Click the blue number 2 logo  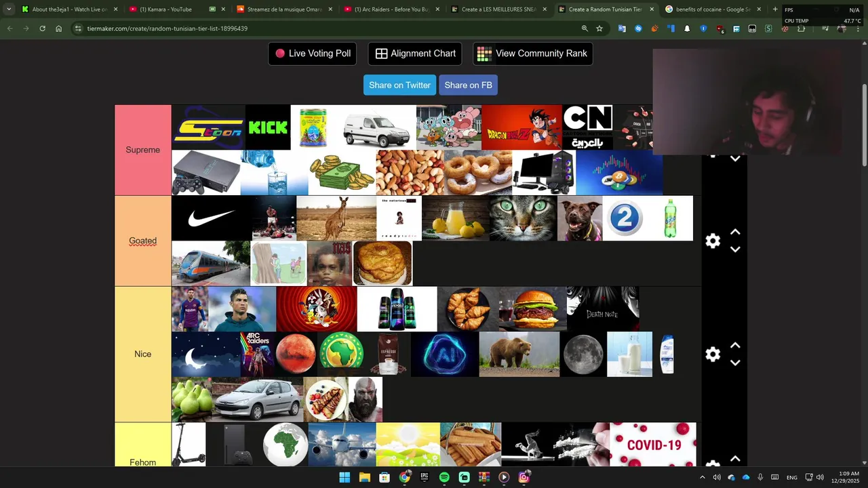point(625,218)
